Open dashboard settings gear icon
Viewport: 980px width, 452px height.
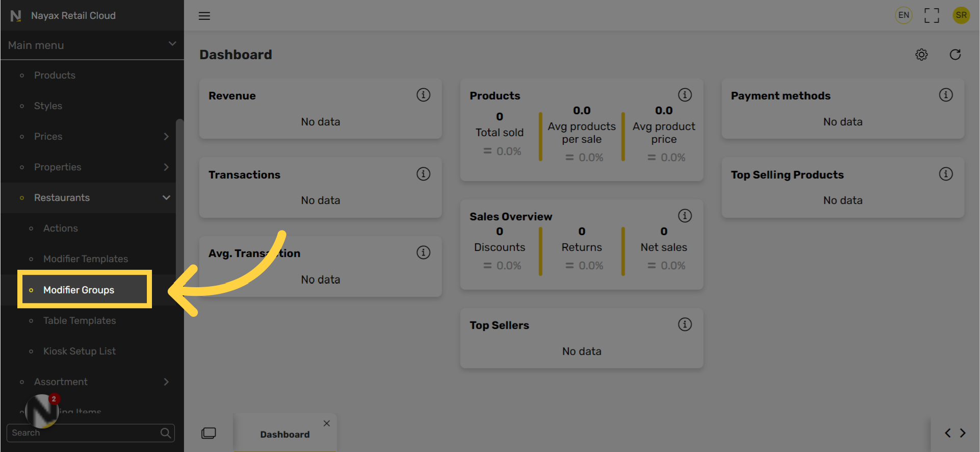coord(921,55)
